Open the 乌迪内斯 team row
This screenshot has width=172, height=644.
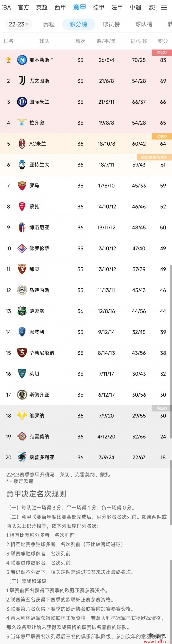pyautogui.click(x=86, y=290)
